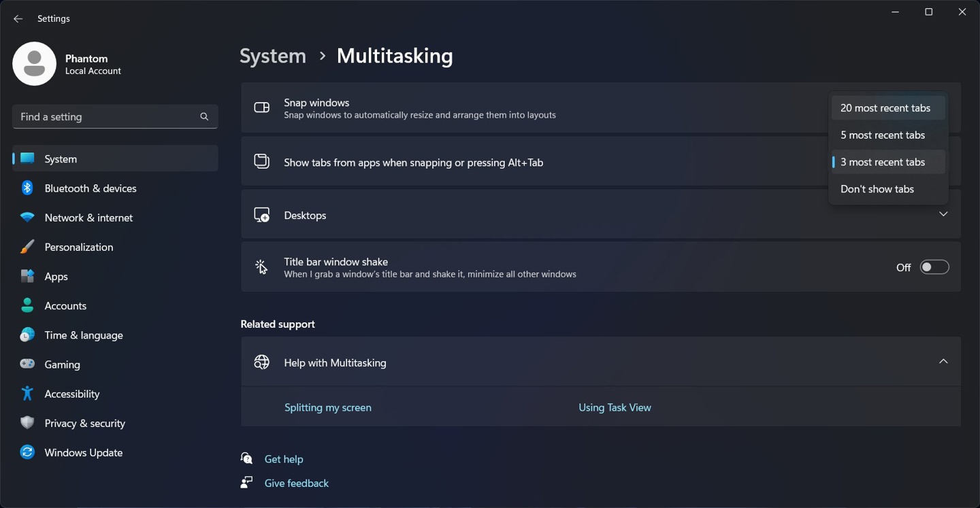Select 20 most recent tabs option

pyautogui.click(x=885, y=108)
